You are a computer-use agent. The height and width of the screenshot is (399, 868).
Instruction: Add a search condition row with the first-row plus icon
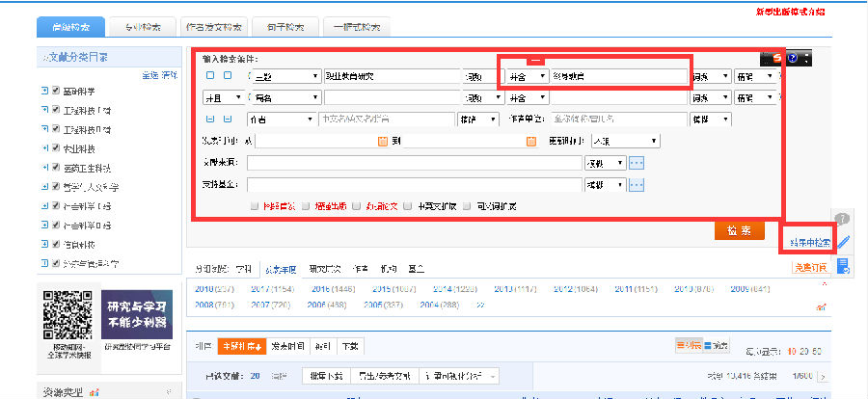(x=210, y=76)
